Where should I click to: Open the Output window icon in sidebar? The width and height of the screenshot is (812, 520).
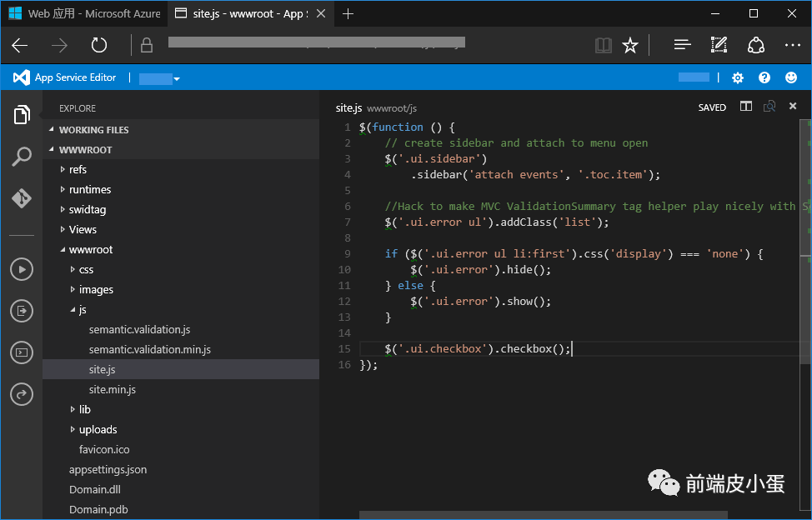(x=22, y=311)
